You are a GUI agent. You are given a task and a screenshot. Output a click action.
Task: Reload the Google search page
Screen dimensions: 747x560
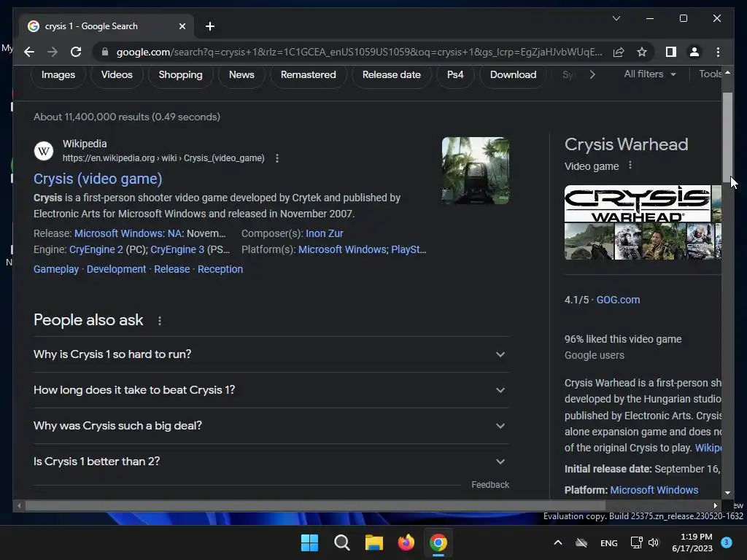(x=76, y=52)
